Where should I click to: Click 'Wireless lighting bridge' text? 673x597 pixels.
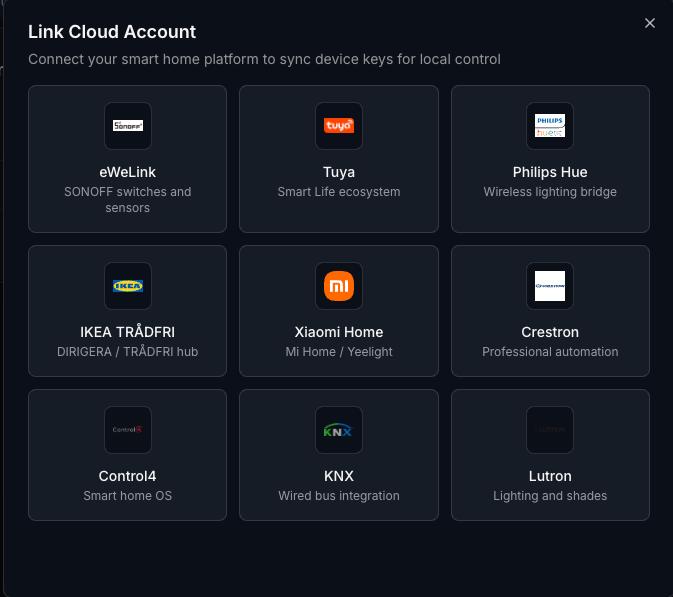tap(550, 192)
